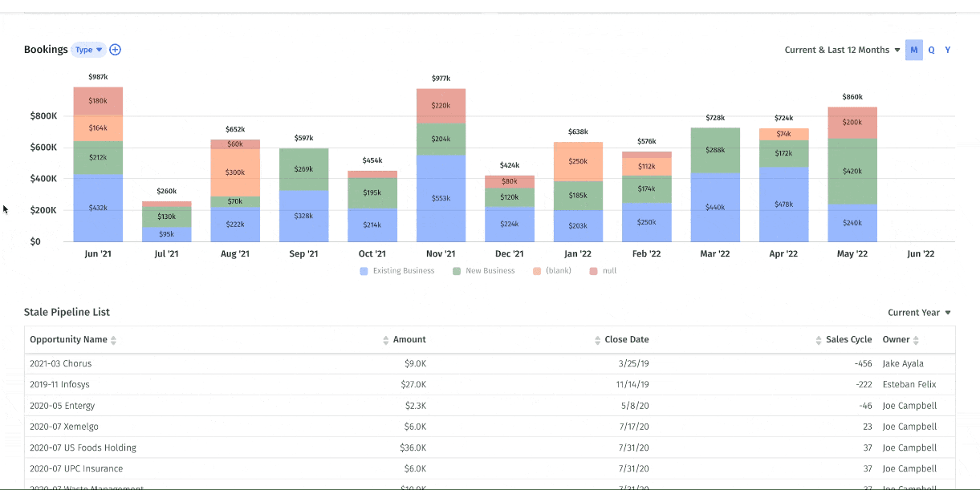
Task: Toggle New Business legend series
Action: (x=483, y=271)
